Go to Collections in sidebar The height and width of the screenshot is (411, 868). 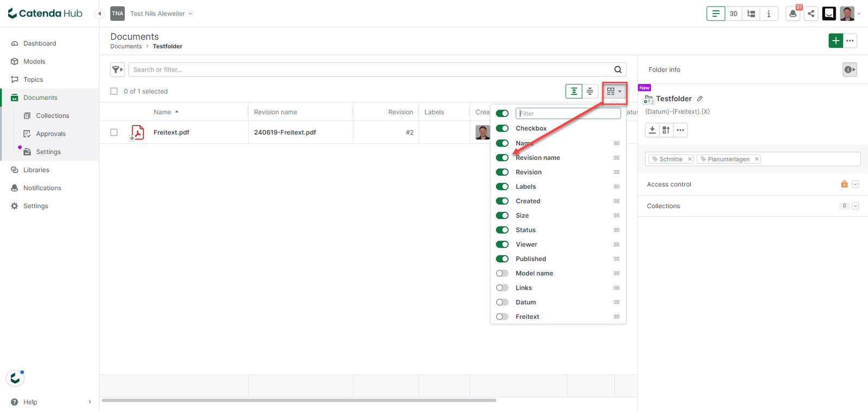point(52,115)
